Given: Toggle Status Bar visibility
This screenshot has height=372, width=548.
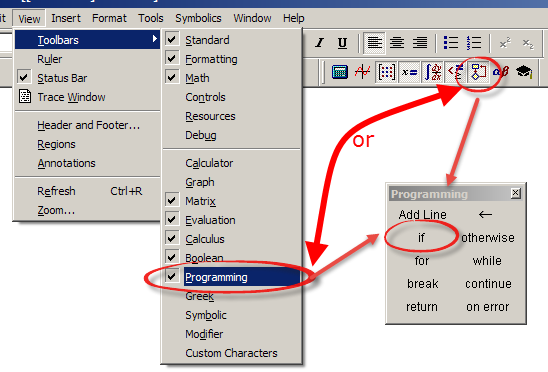Looking at the screenshot, I should [x=87, y=78].
